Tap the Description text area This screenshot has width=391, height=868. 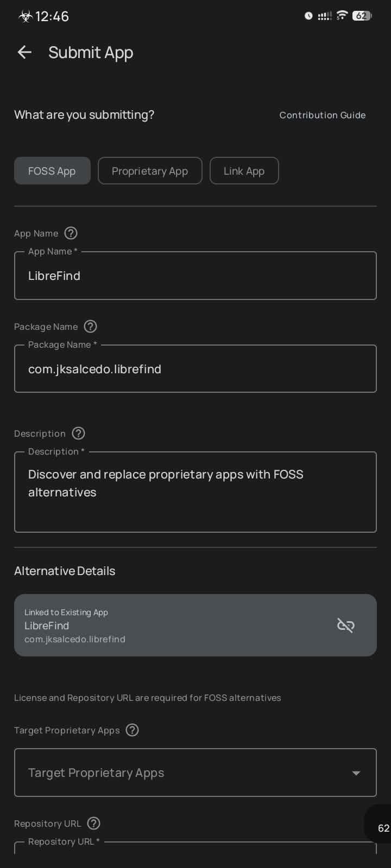coord(195,492)
